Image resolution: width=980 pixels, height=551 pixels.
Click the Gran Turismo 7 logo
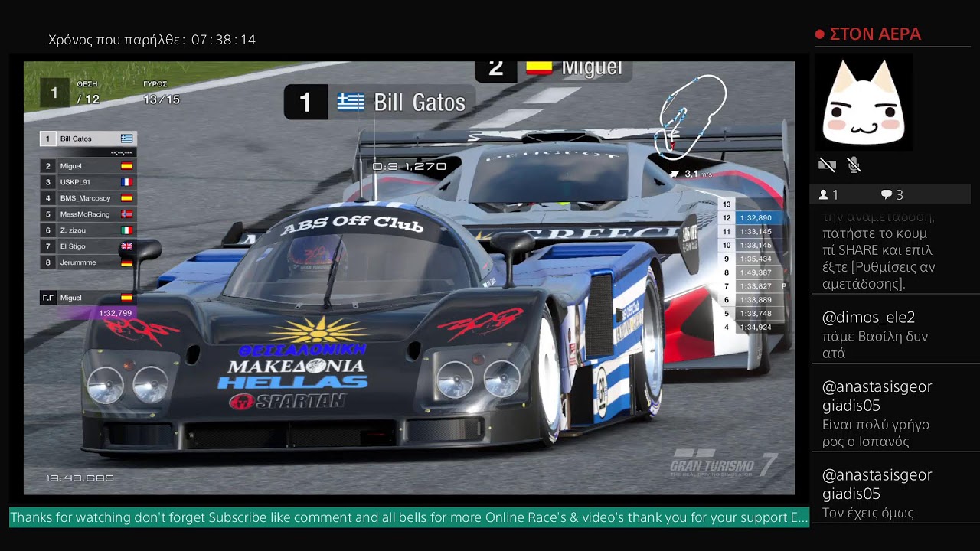point(724,465)
